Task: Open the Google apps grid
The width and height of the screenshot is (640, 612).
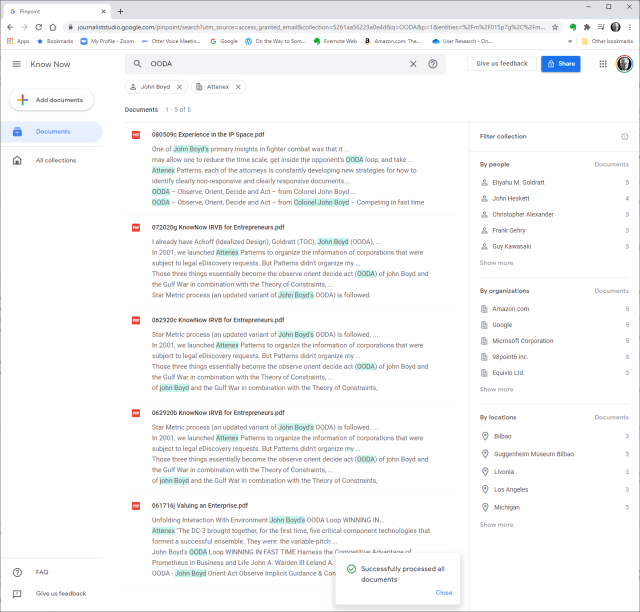Action: [x=603, y=64]
